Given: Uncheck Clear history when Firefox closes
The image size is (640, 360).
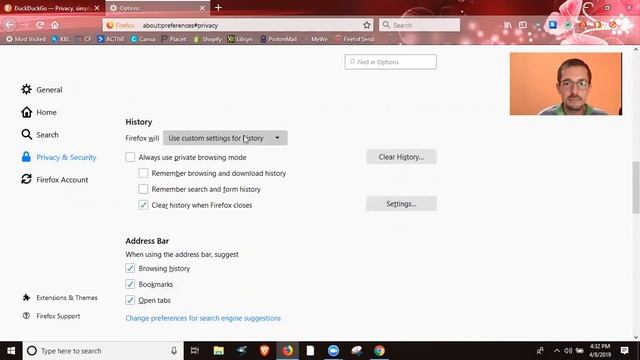Looking at the screenshot, I should [x=143, y=205].
